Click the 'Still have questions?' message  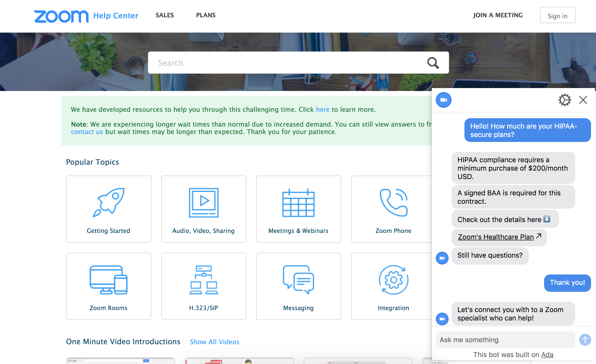click(x=490, y=256)
